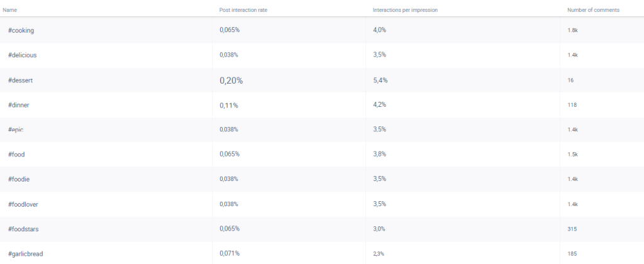Click the #garlicbread hashtag name
This screenshot has height=264, width=644.
pos(26,253)
